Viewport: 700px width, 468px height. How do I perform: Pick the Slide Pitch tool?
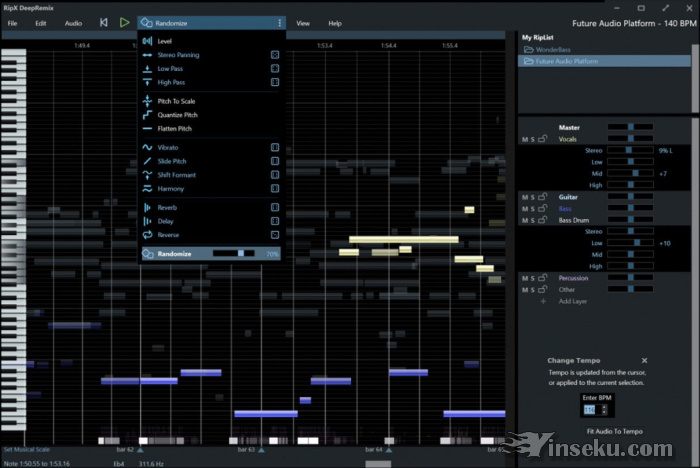[171, 161]
